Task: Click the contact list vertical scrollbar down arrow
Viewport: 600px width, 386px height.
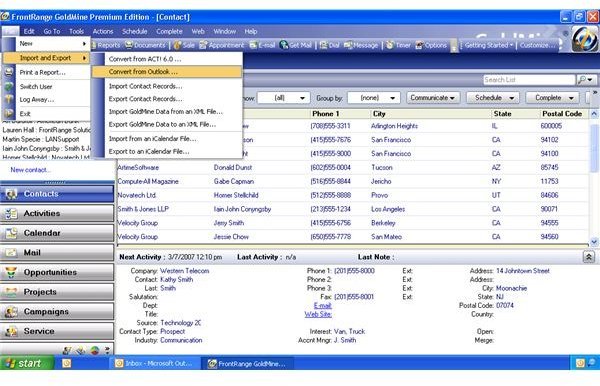Action: click(594, 242)
